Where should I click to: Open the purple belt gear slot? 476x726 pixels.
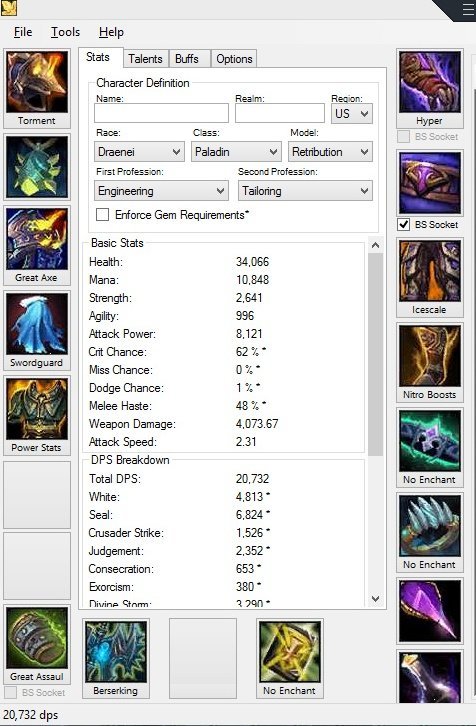coord(430,183)
